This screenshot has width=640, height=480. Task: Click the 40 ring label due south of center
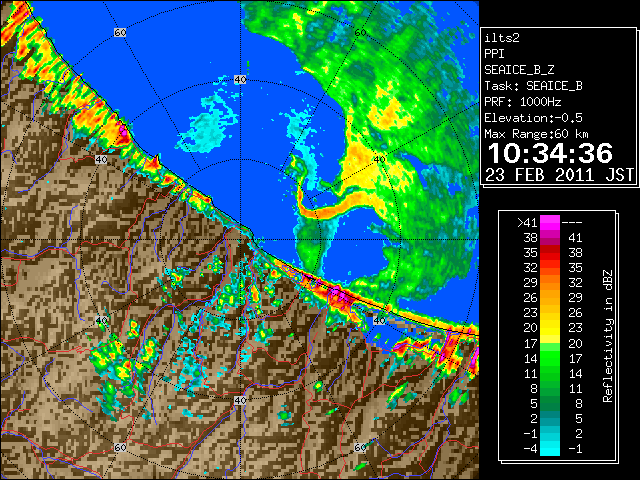point(240,400)
